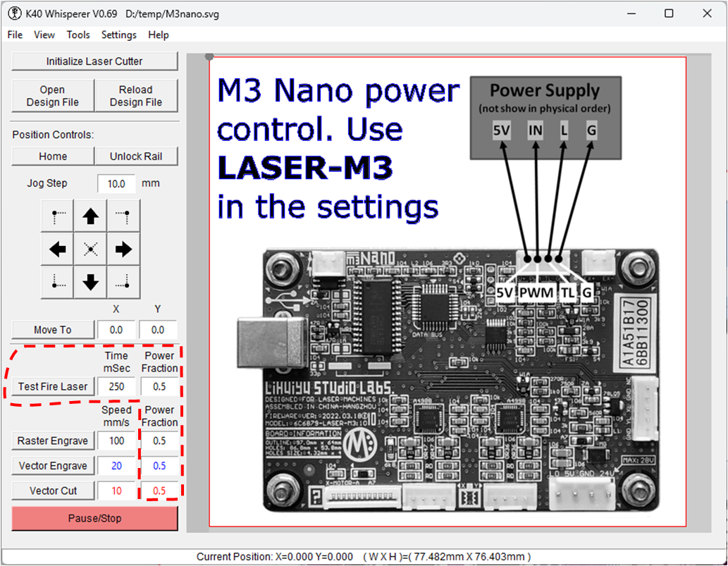
Task: Stop the job with Pause/Stop button
Action: coord(94,518)
